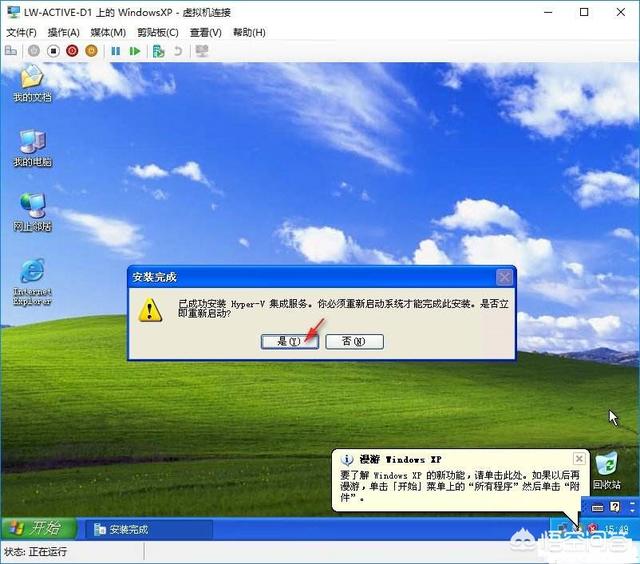Viewport: 640px width, 564px height.
Task: Click the XP 开始 start button
Action: 38,528
